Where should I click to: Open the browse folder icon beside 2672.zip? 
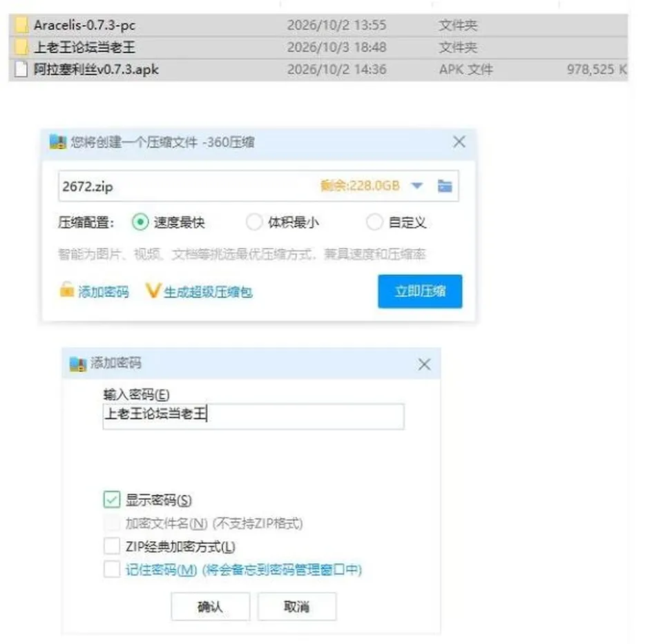tap(444, 186)
